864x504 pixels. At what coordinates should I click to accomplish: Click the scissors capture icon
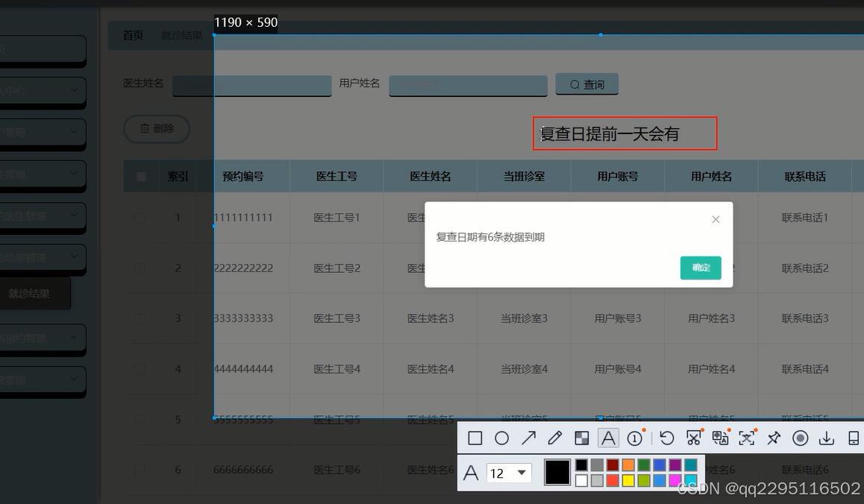(694, 438)
